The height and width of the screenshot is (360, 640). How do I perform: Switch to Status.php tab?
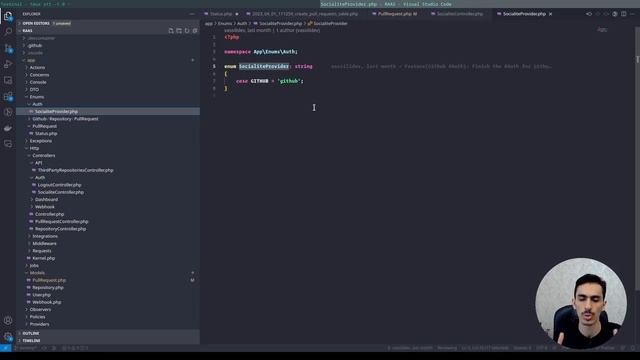point(221,14)
